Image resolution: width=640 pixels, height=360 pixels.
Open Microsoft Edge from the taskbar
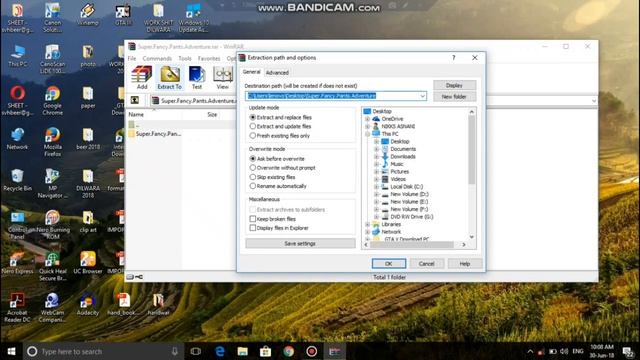coord(220,351)
